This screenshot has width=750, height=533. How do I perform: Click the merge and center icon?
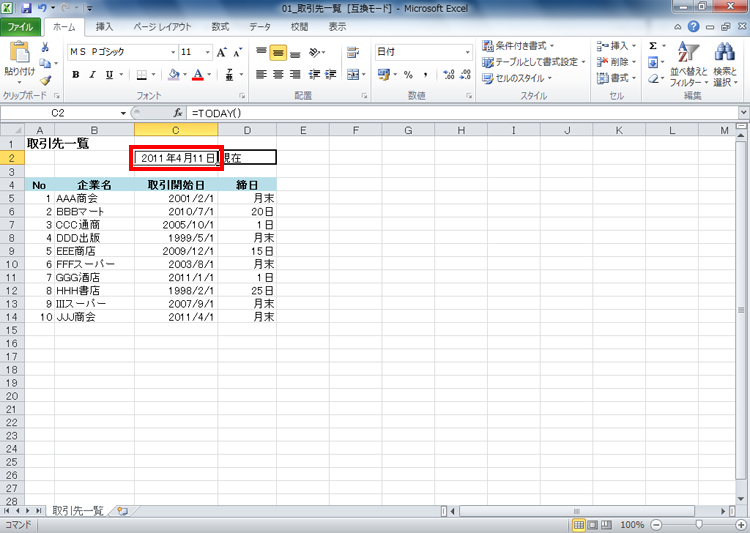(353, 75)
